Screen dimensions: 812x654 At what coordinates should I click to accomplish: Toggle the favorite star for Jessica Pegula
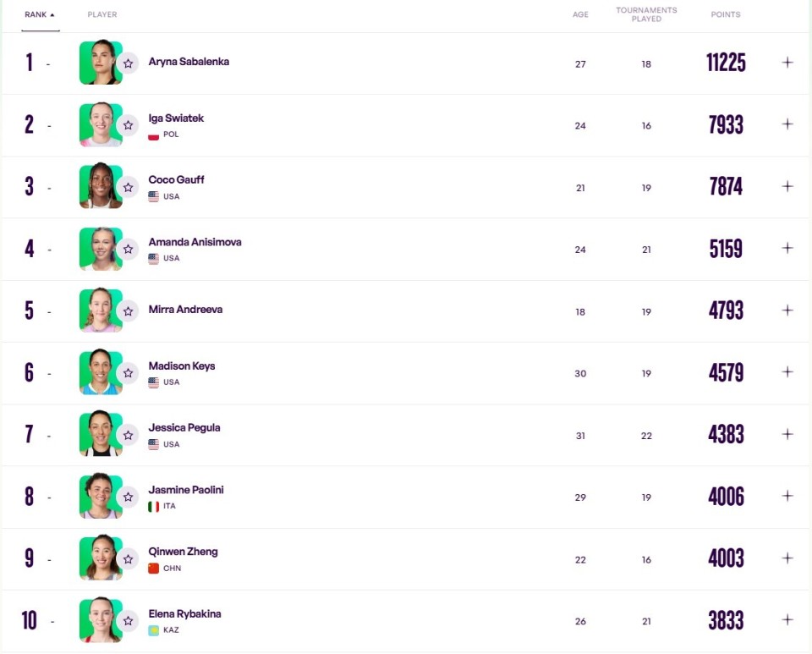point(128,435)
